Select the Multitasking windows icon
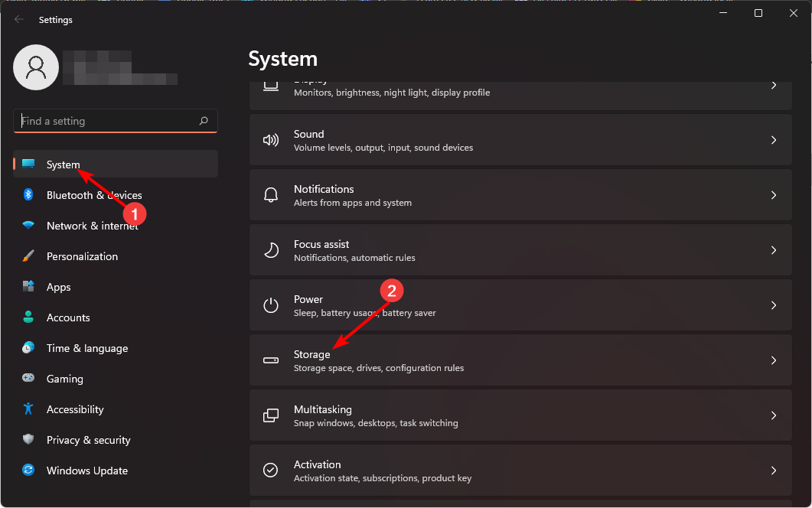Screen dimensions: 812x508 271,415
